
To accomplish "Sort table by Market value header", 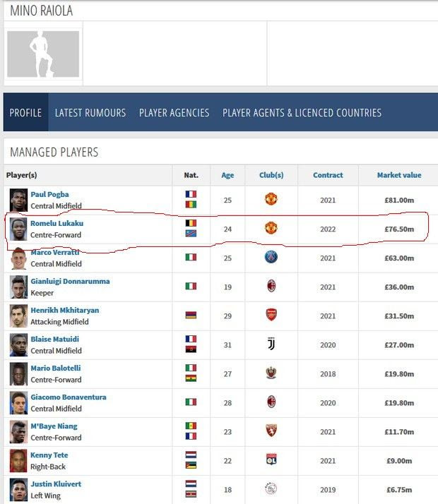I will click(x=398, y=175).
